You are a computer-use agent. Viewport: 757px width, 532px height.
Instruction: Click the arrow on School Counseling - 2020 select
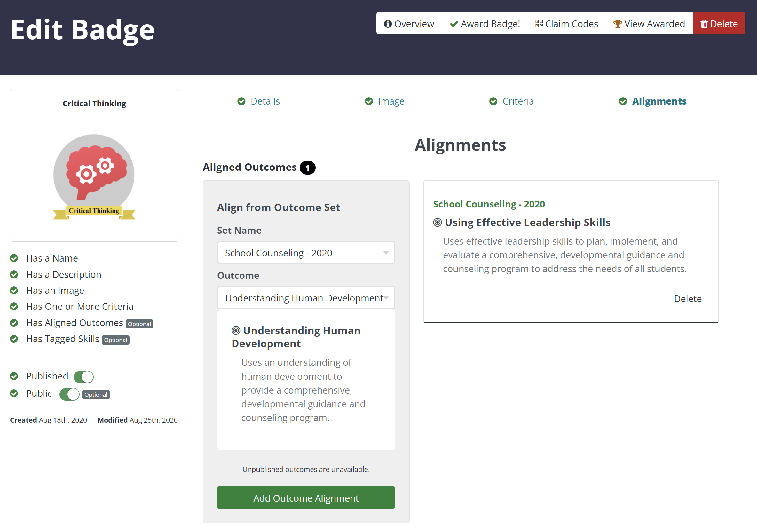tap(386, 253)
